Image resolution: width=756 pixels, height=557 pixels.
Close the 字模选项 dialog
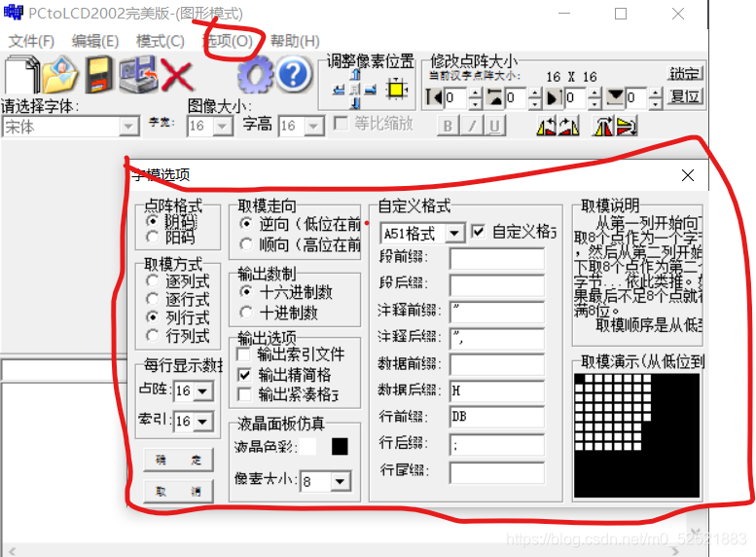(x=688, y=175)
